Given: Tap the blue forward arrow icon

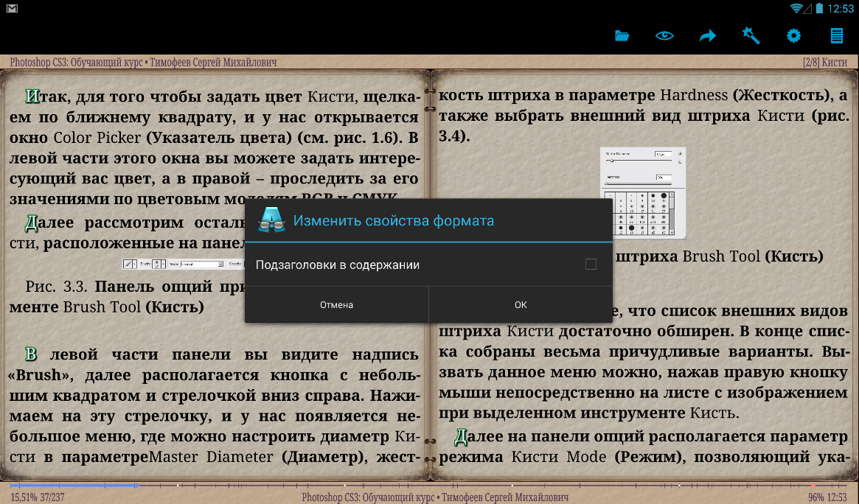Looking at the screenshot, I should pyautogui.click(x=708, y=36).
